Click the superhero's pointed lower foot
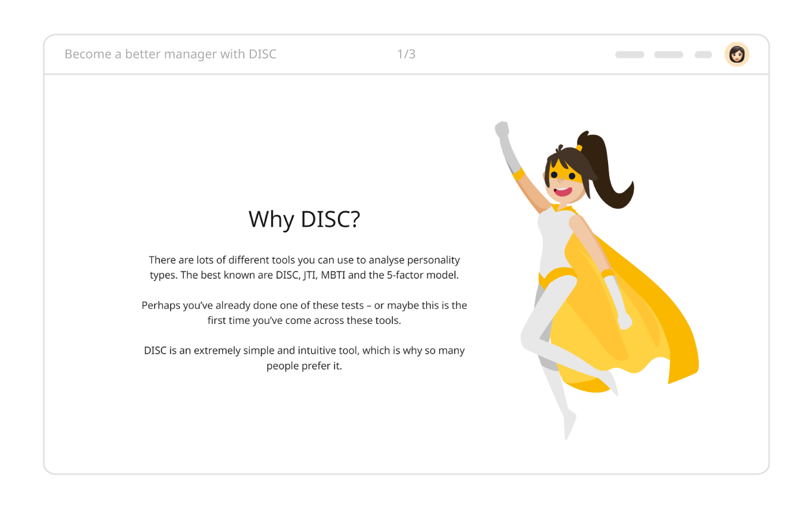 [x=569, y=427]
